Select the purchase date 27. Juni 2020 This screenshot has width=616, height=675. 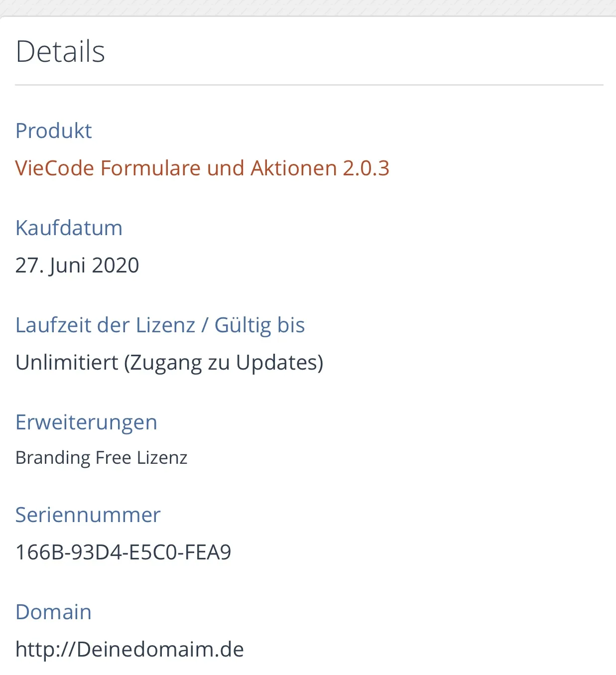pos(77,266)
